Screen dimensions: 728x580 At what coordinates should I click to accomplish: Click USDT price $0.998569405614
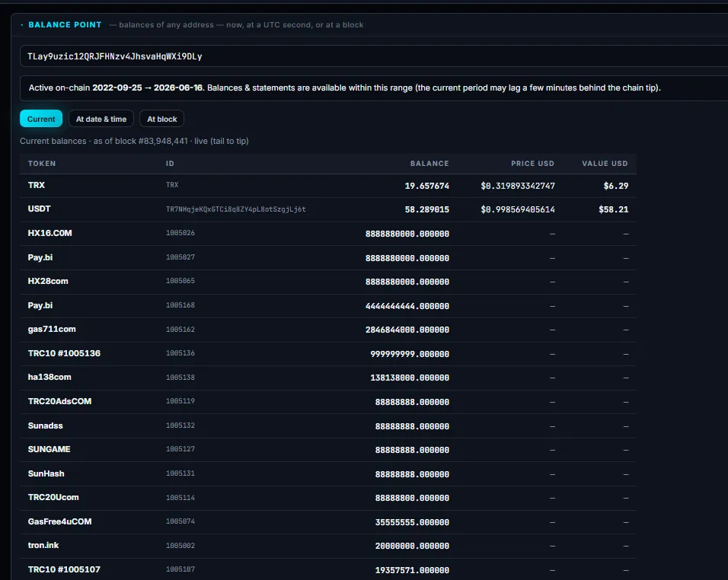point(518,209)
